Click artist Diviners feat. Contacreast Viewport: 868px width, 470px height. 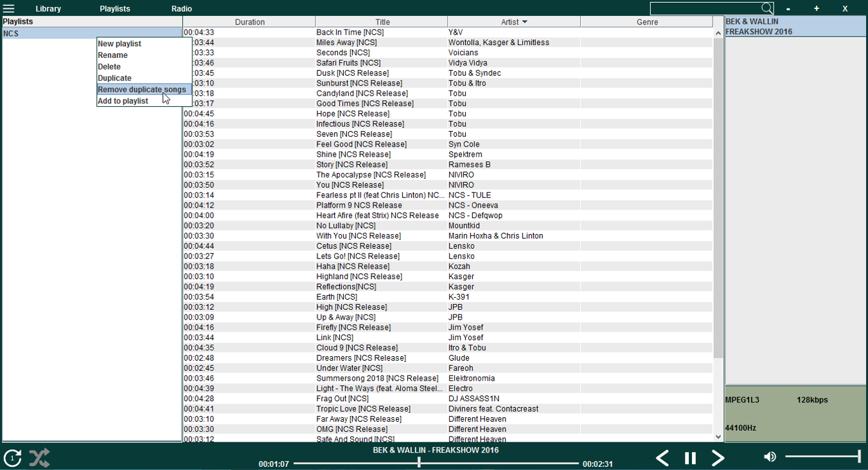(493, 409)
